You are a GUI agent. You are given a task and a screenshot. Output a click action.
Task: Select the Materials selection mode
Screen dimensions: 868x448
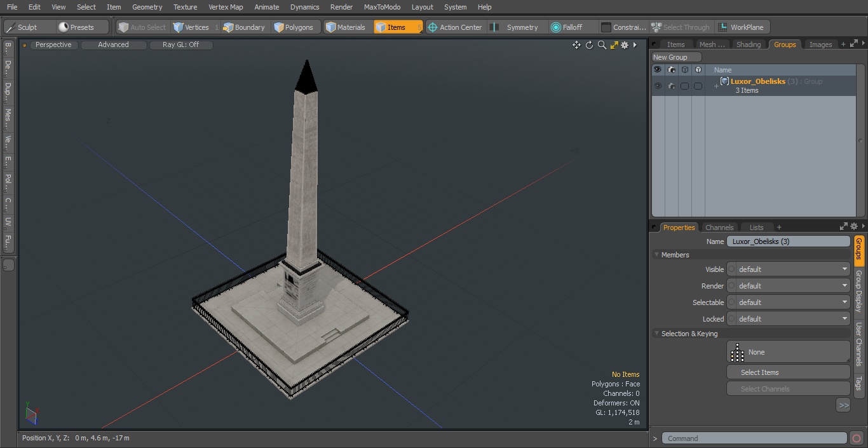(346, 27)
